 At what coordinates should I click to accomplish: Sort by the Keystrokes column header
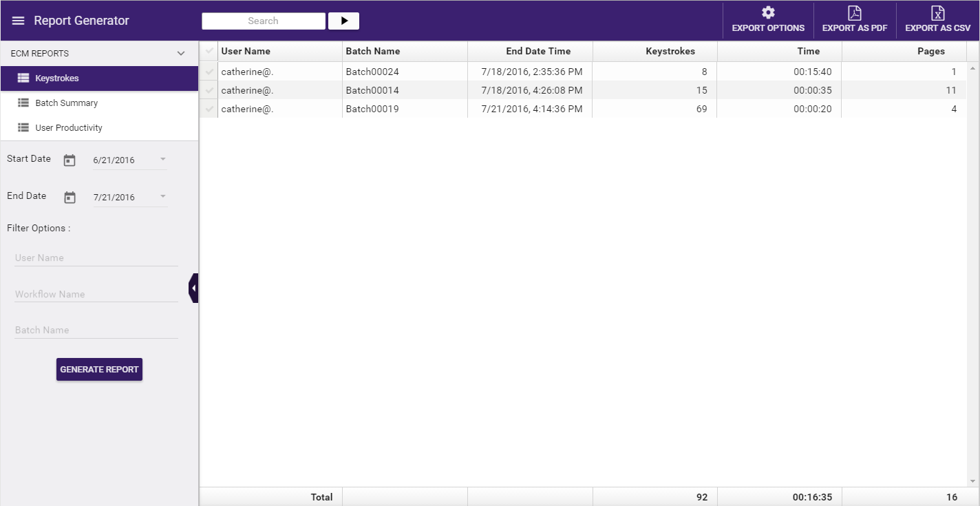[670, 51]
